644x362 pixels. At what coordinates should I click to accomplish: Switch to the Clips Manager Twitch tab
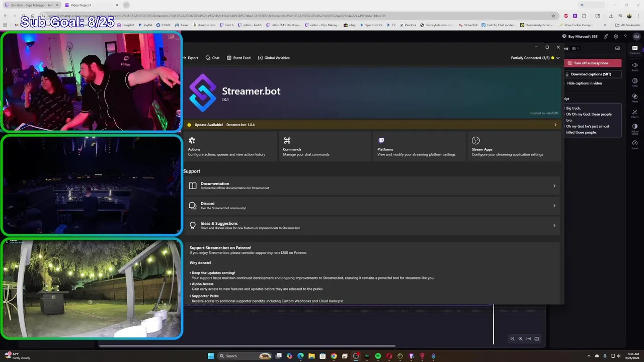[x=32, y=5]
